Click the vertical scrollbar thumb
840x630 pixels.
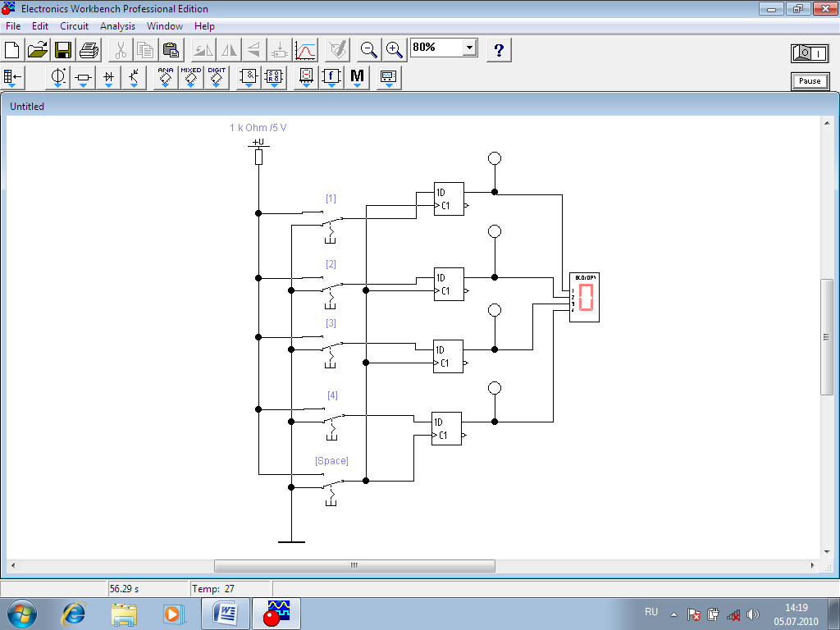pyautogui.click(x=826, y=337)
